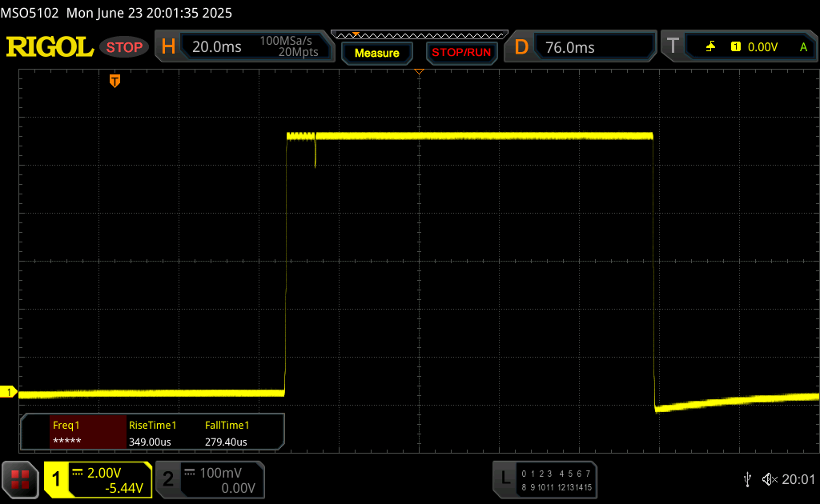Unmute the beeper speaker icon
The image size is (820, 504).
click(770, 479)
